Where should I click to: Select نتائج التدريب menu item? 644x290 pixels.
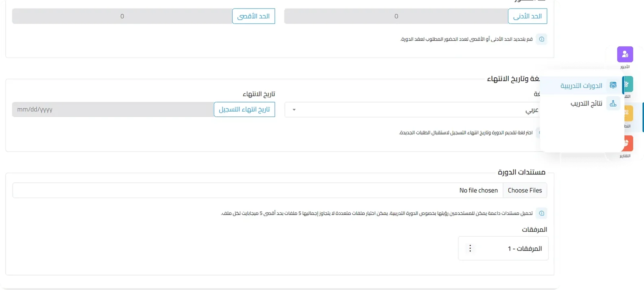[x=582, y=104]
